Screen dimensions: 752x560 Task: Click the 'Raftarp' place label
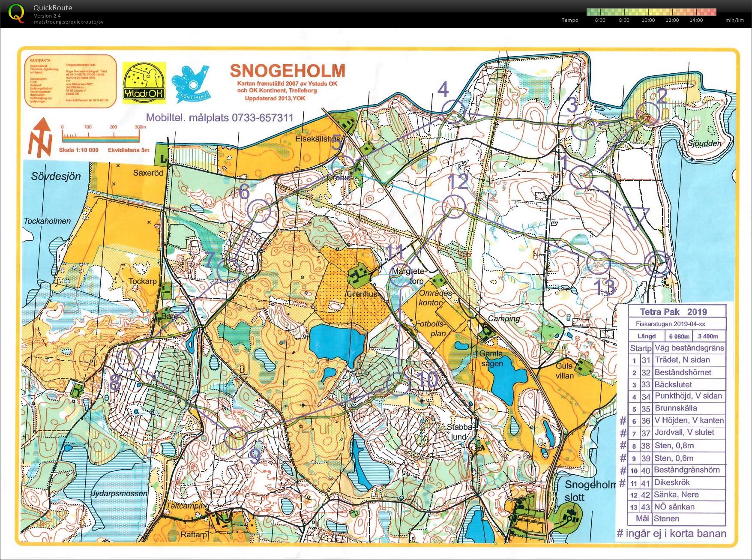194,534
